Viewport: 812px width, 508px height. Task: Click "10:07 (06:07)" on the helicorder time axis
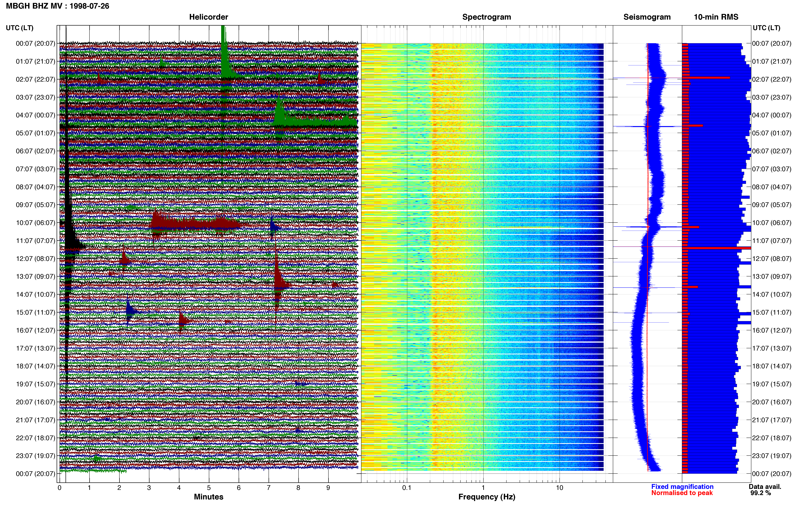[x=35, y=222]
